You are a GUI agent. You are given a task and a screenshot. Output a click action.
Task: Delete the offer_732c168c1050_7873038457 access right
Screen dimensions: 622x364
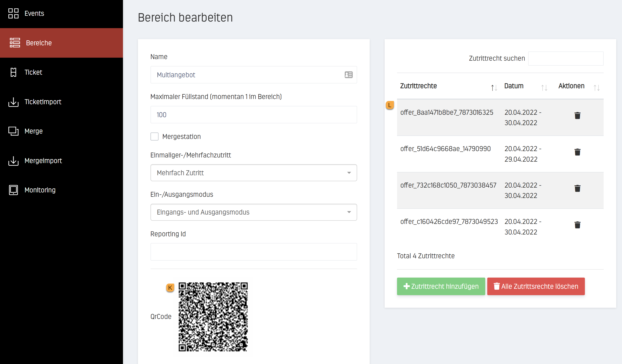click(577, 188)
